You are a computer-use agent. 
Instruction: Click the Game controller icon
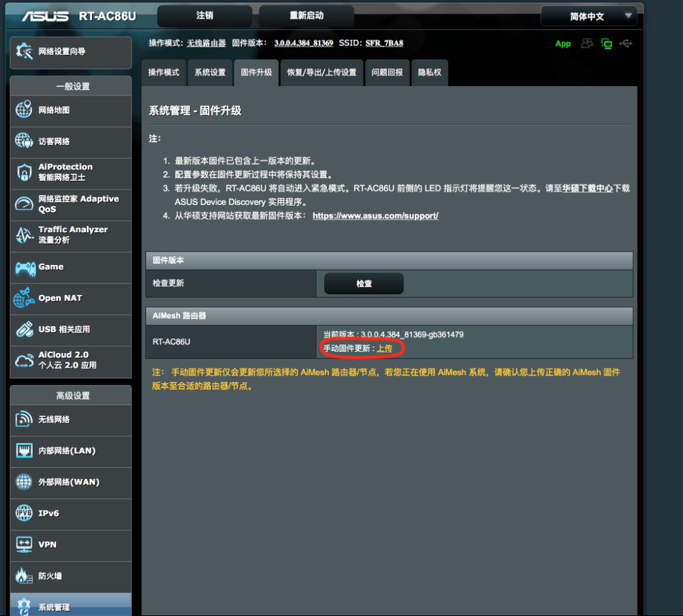pyautogui.click(x=25, y=267)
